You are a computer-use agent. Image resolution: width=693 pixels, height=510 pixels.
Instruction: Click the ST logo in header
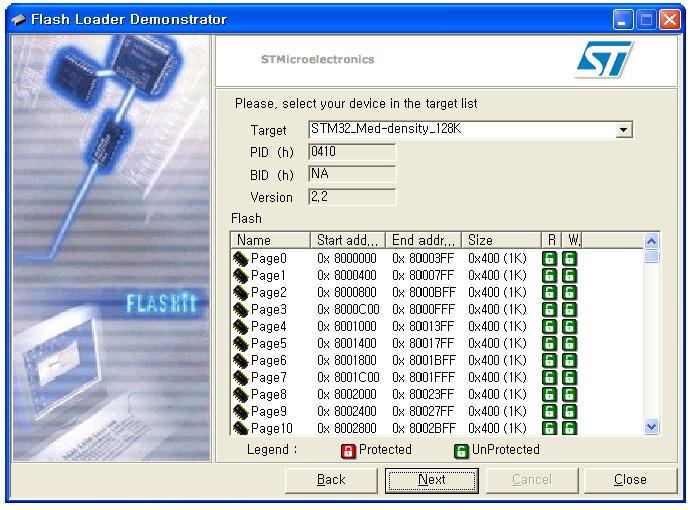point(604,60)
